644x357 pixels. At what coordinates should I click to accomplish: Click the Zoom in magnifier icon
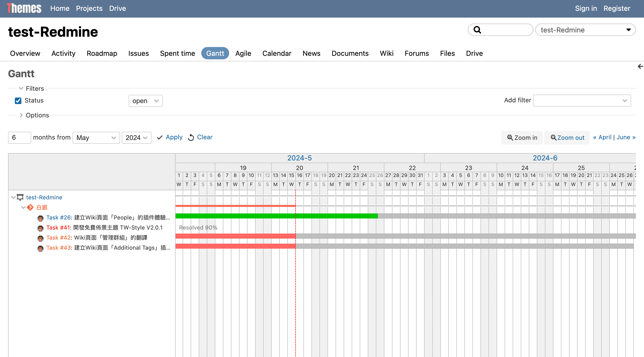[510, 138]
